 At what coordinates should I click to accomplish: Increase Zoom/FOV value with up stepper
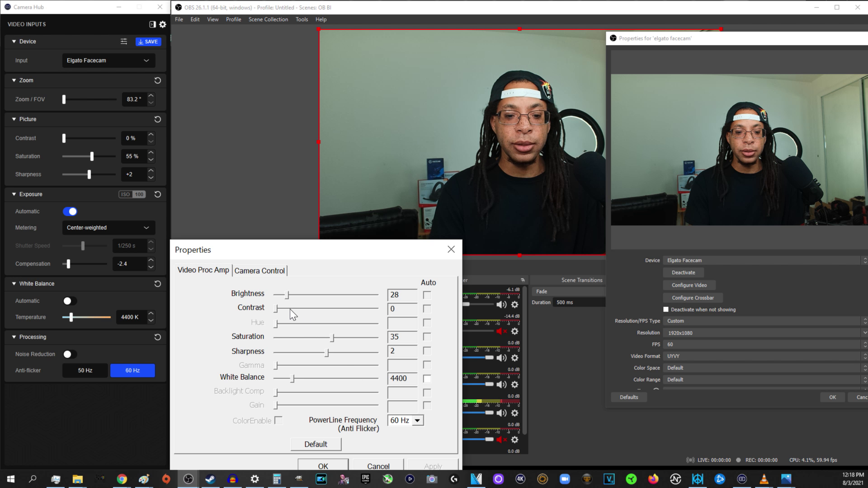(151, 96)
